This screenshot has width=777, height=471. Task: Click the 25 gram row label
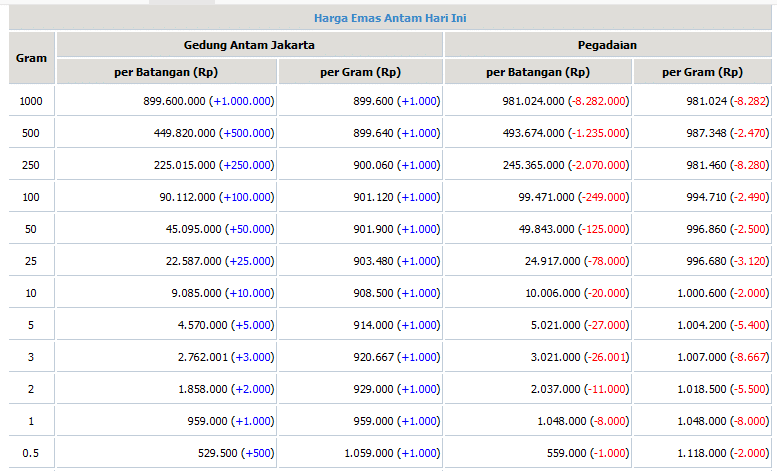[31, 261]
